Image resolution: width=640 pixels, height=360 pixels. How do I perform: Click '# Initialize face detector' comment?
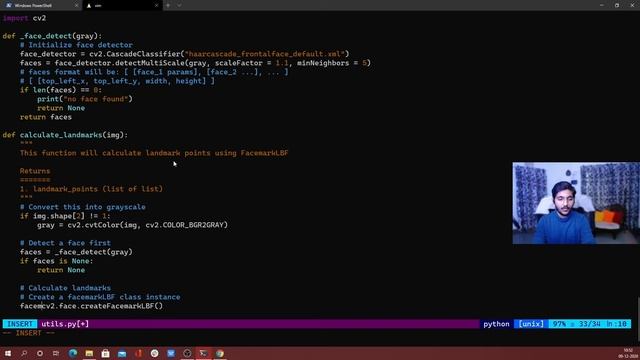(x=76, y=45)
